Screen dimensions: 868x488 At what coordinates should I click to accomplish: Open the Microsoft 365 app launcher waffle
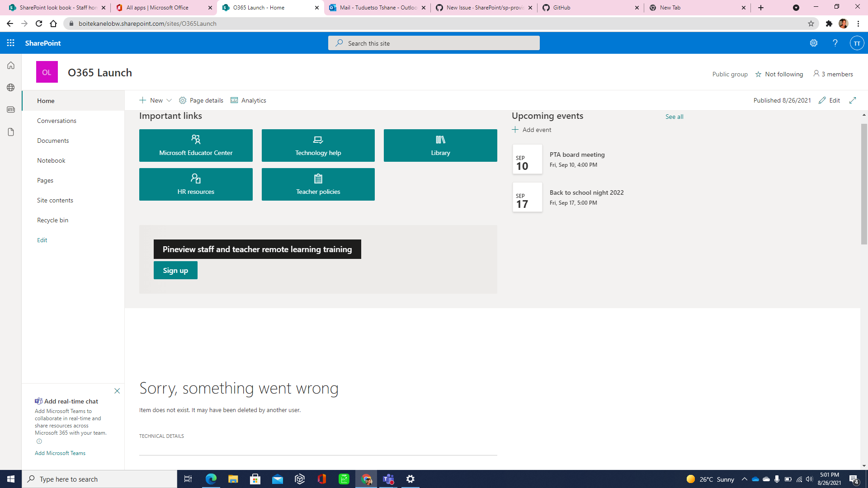coord(10,43)
